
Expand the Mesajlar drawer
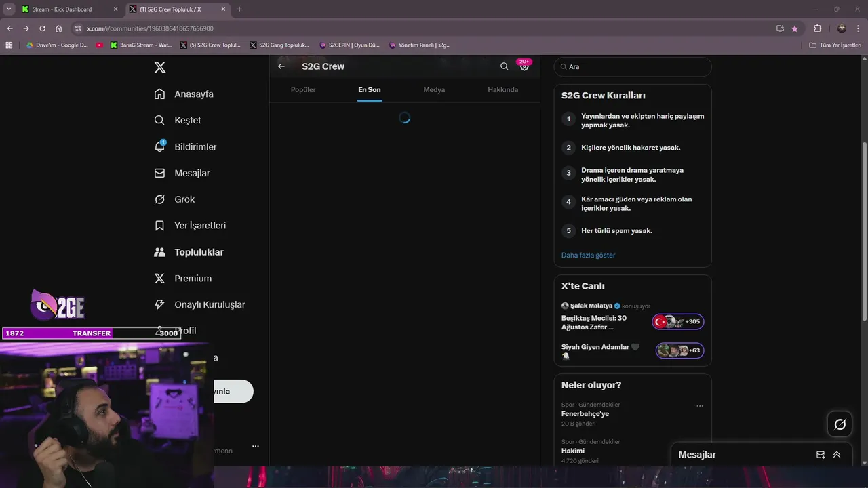(x=837, y=455)
